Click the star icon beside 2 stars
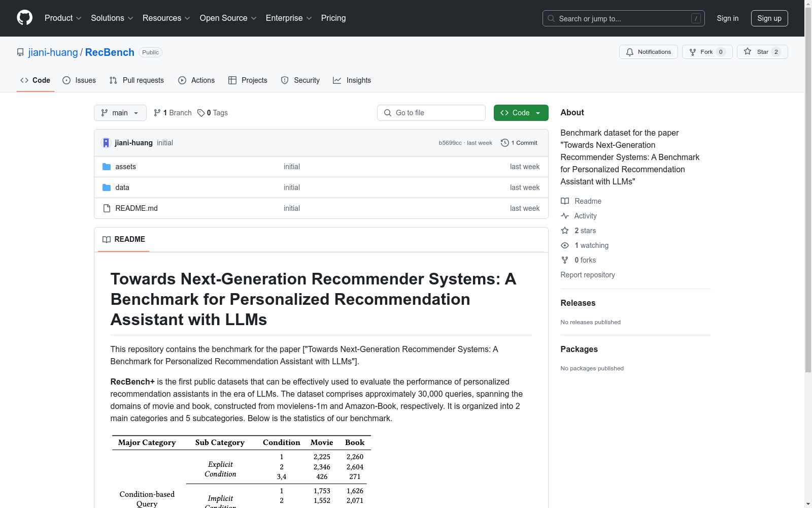 (x=565, y=231)
